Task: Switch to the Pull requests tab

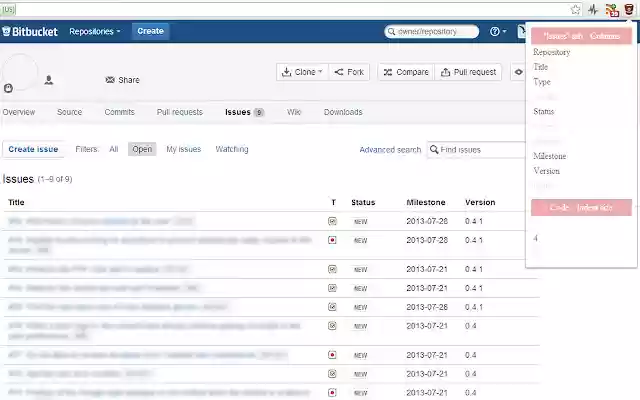Action: click(180, 112)
